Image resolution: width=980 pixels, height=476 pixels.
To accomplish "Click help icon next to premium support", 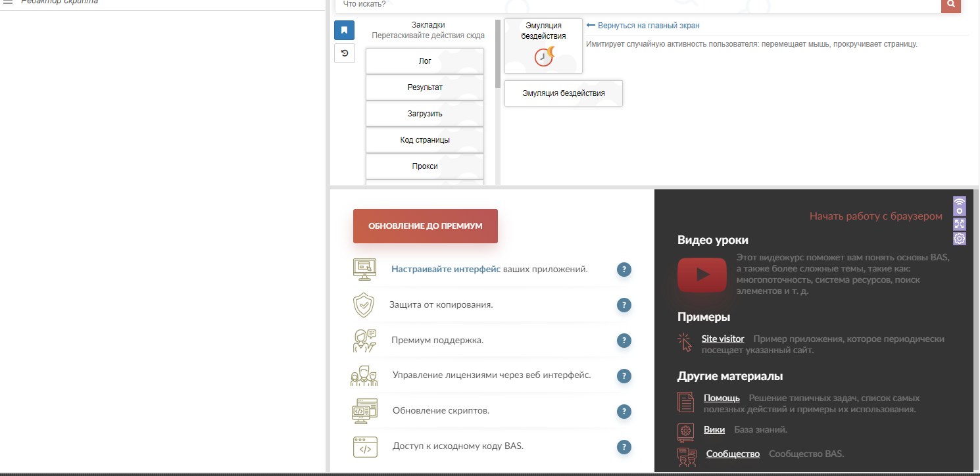I will [624, 341].
